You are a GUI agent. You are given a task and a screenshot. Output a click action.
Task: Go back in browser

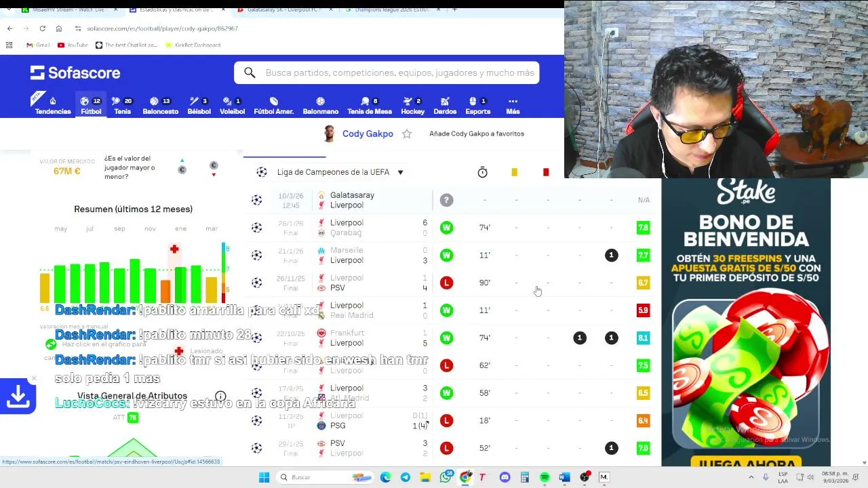tap(9, 28)
